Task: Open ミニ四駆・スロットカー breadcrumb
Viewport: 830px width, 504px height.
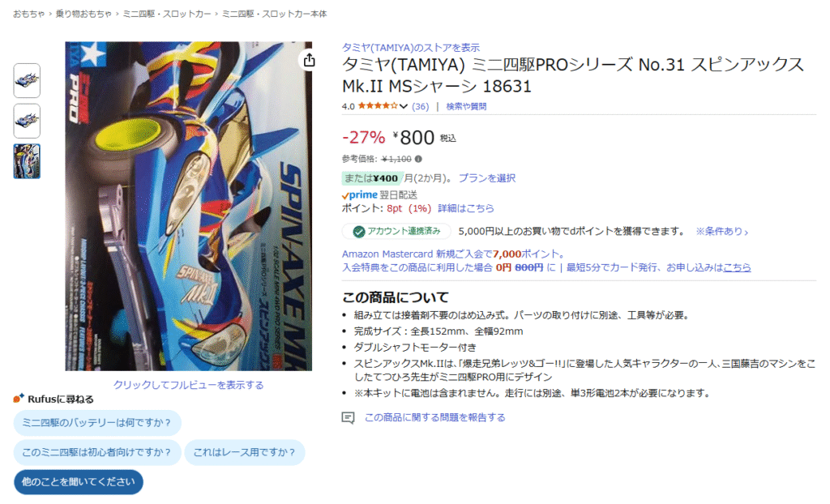Action: [x=167, y=14]
